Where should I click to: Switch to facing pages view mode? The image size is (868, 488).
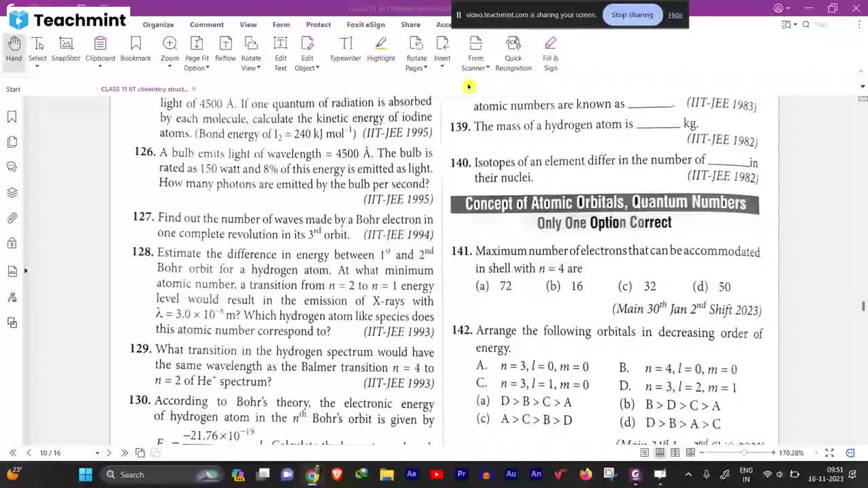675,453
